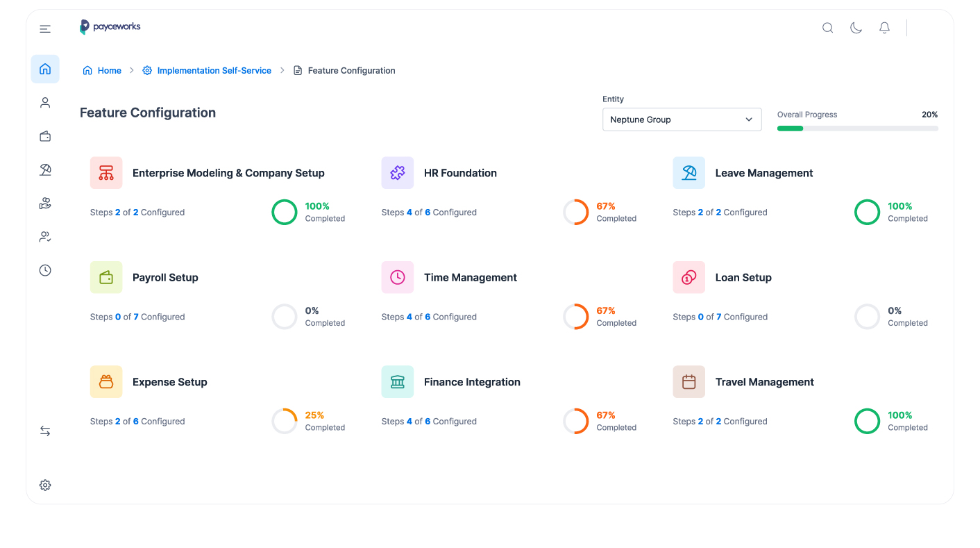Open the Feature Configuration breadcrumb item
Image resolution: width=980 pixels, height=548 pixels.
(x=350, y=70)
